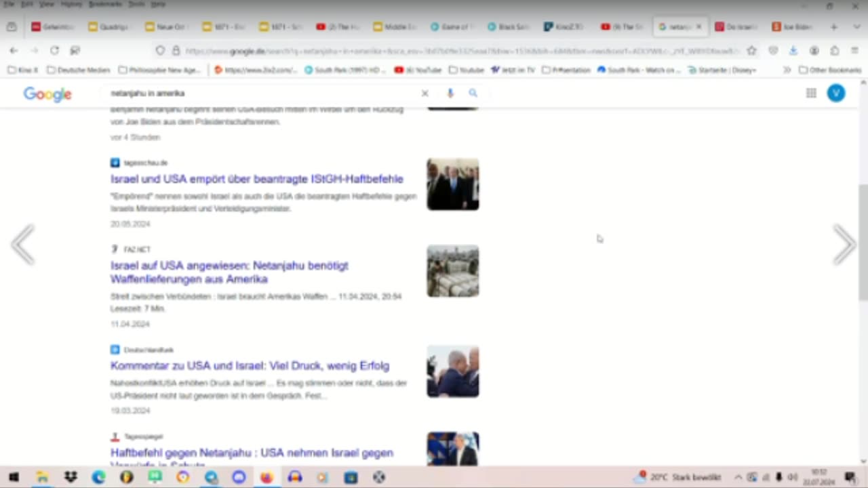This screenshot has height=488, width=868.
Task: Close the active Google search tab
Action: [698, 27]
